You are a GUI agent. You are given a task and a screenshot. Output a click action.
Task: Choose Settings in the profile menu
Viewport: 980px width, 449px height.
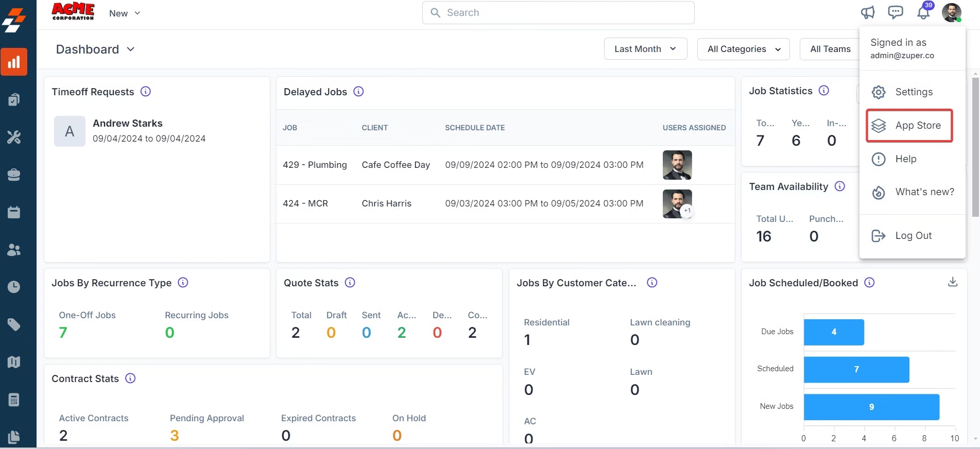pyautogui.click(x=909, y=92)
